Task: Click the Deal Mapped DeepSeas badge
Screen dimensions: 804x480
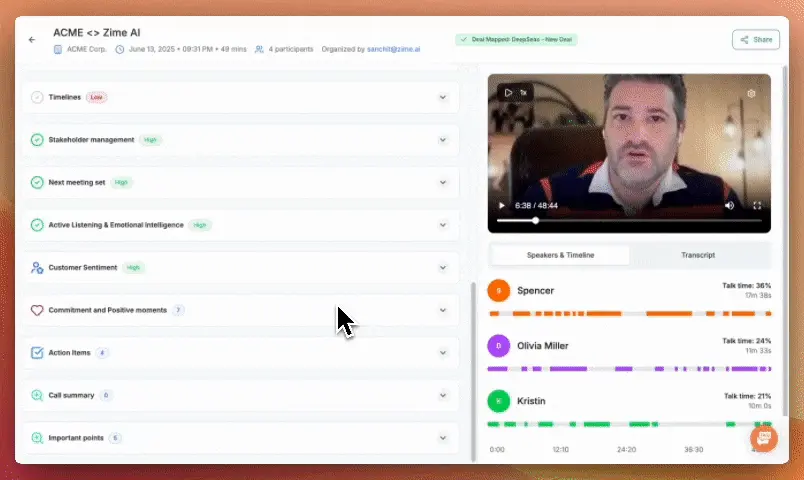Action: (516, 39)
